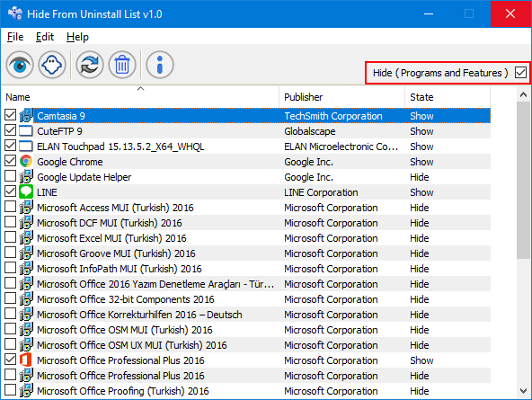532x400 pixels.
Task: Open the File menu
Action: (15, 37)
